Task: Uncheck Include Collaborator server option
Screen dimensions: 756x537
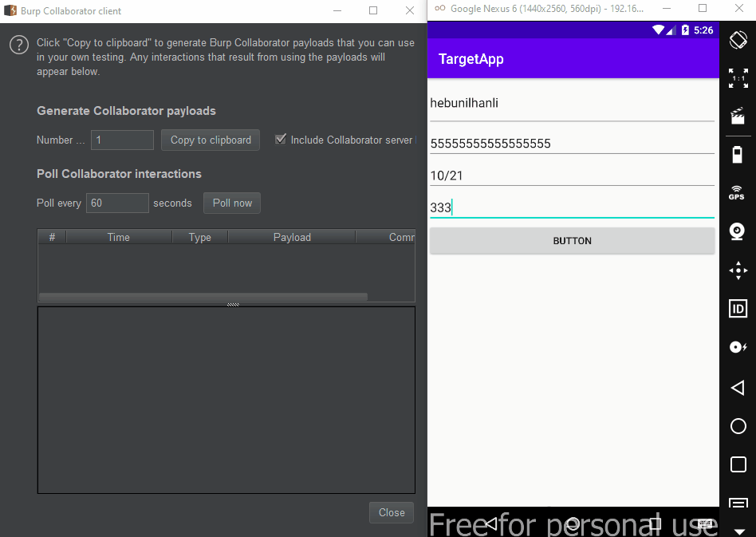Action: [281, 140]
